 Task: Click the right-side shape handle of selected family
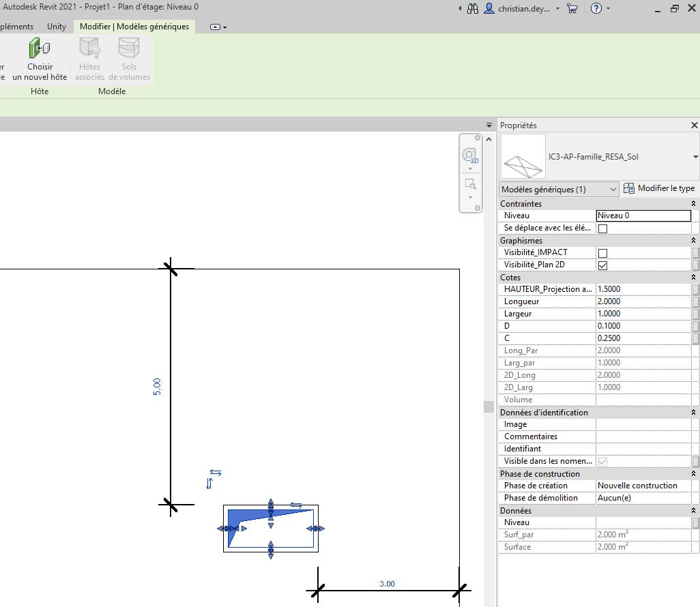pos(316,529)
